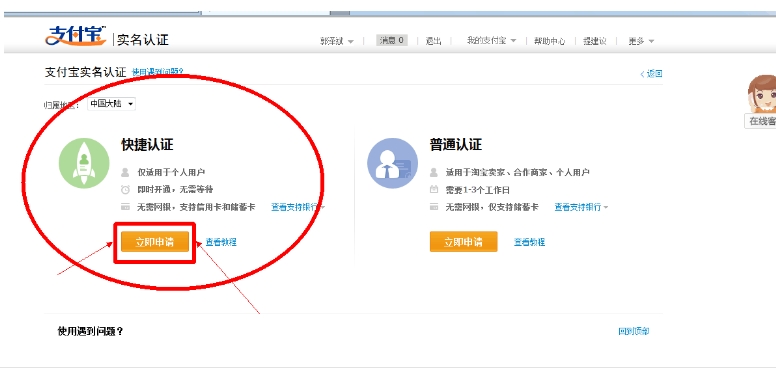This screenshot has height=368, width=776.
Task: Click the 快捷认证 heading
Action: point(147,145)
